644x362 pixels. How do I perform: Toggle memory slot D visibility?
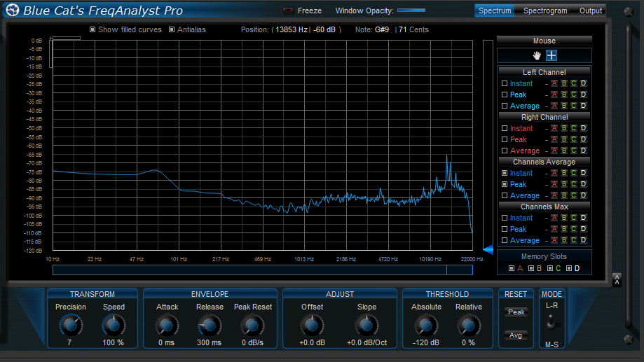[569, 268]
